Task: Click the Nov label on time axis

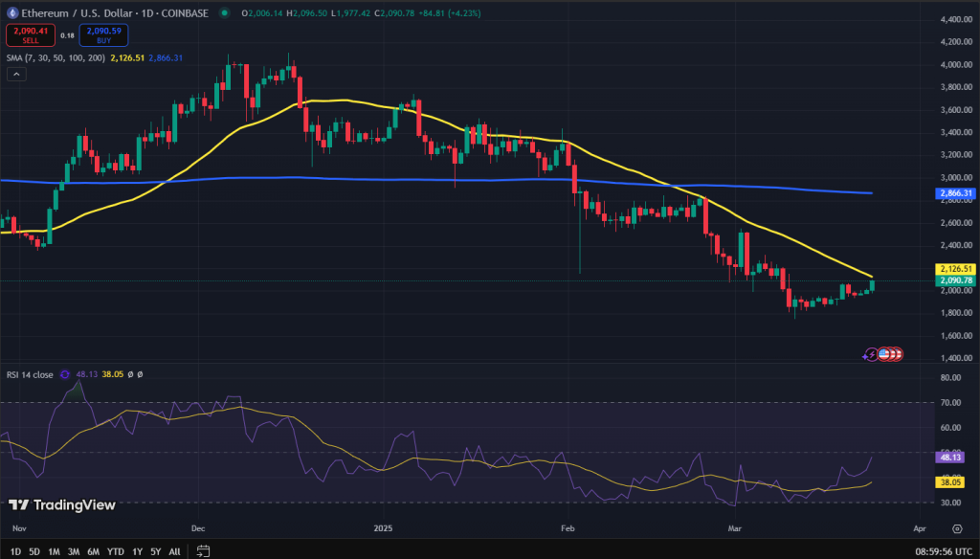Action: [x=19, y=528]
